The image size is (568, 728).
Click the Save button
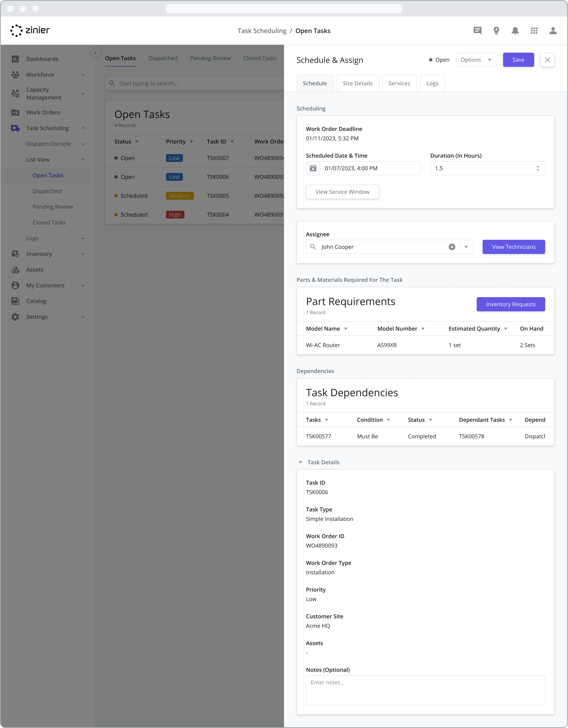pyautogui.click(x=518, y=60)
